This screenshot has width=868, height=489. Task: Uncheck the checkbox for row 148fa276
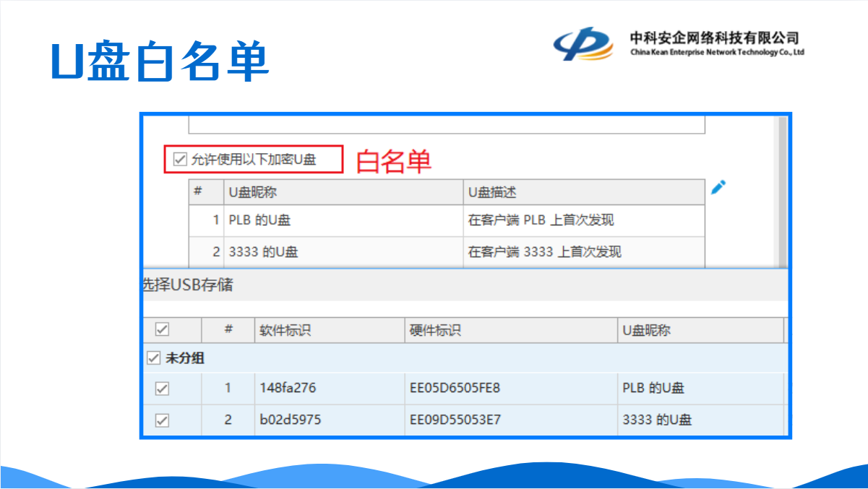tap(162, 389)
